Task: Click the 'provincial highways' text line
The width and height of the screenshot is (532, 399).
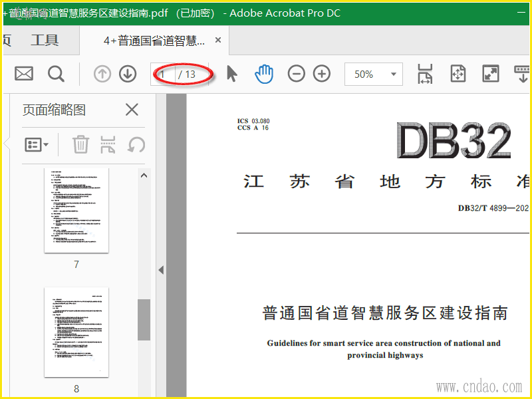Action: (x=385, y=355)
